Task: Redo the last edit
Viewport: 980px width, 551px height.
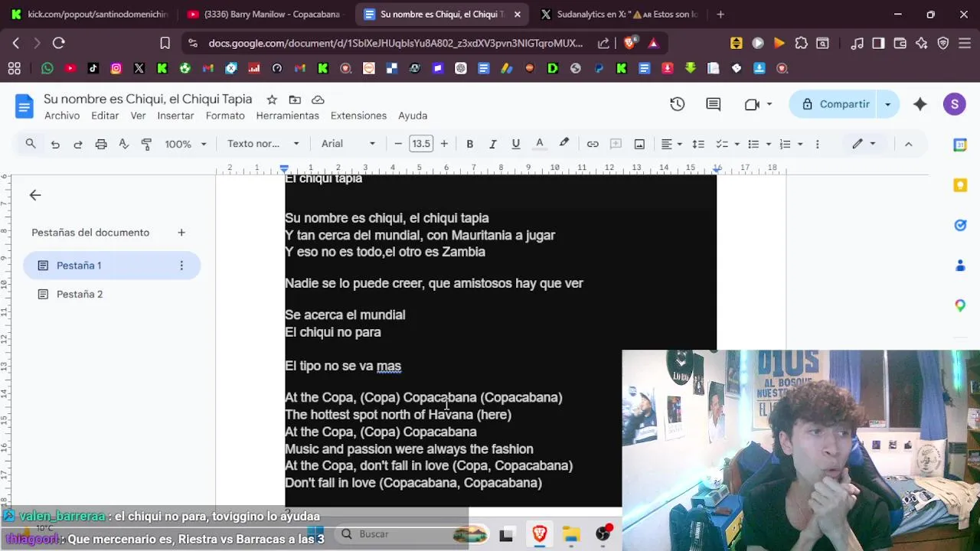Action: pyautogui.click(x=78, y=144)
